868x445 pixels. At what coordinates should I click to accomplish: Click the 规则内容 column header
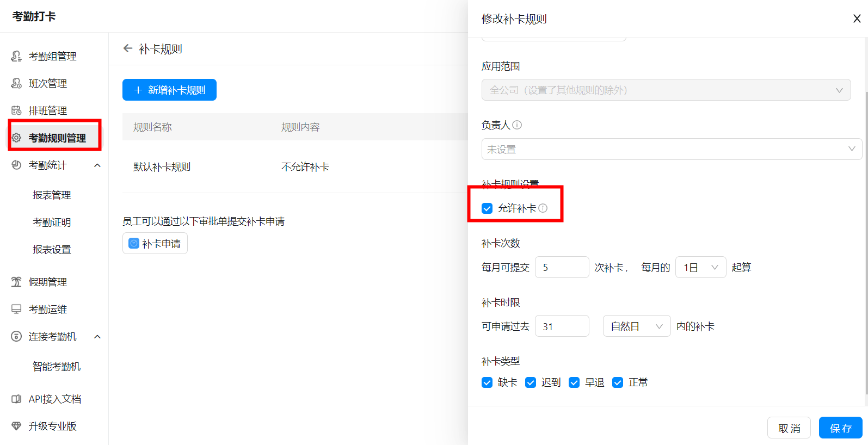coord(300,127)
